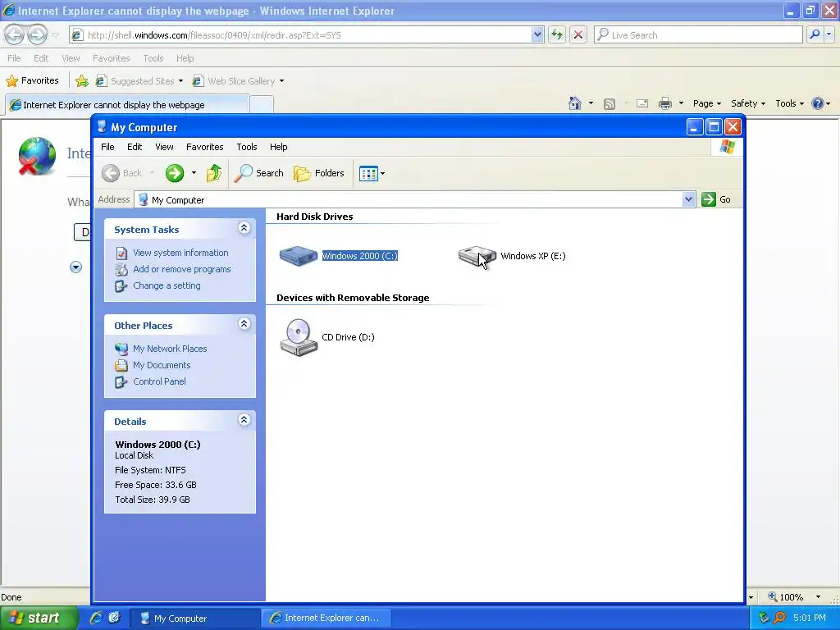Click the Forward arrow in Internet Explorer

pos(37,34)
